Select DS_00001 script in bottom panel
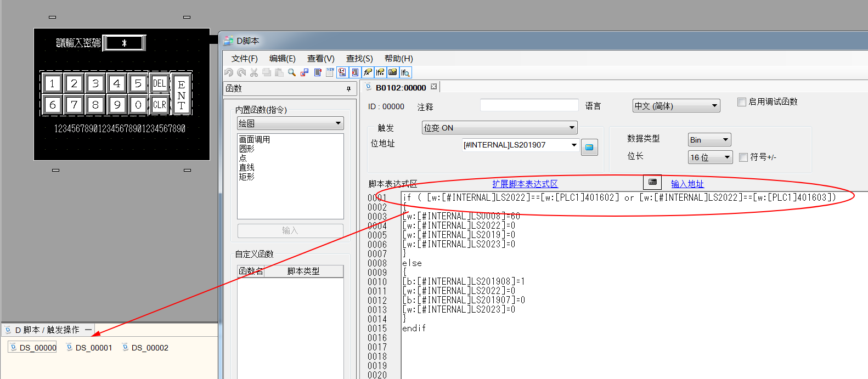868x379 pixels. coord(93,348)
